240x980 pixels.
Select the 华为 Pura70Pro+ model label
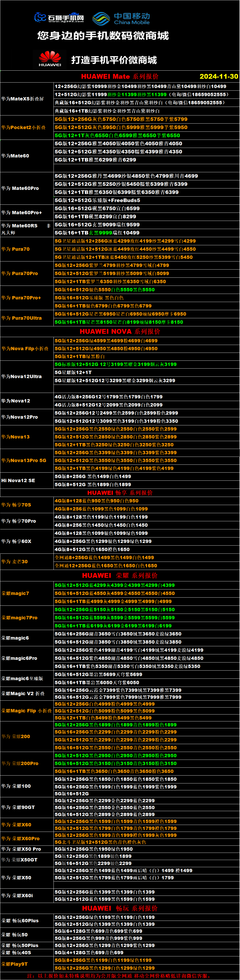21,298
